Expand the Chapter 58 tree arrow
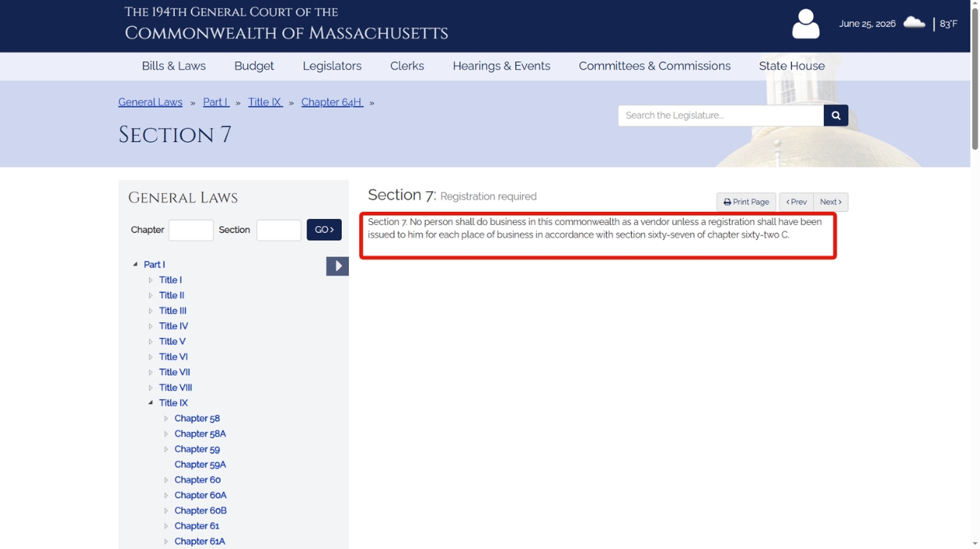 point(166,418)
